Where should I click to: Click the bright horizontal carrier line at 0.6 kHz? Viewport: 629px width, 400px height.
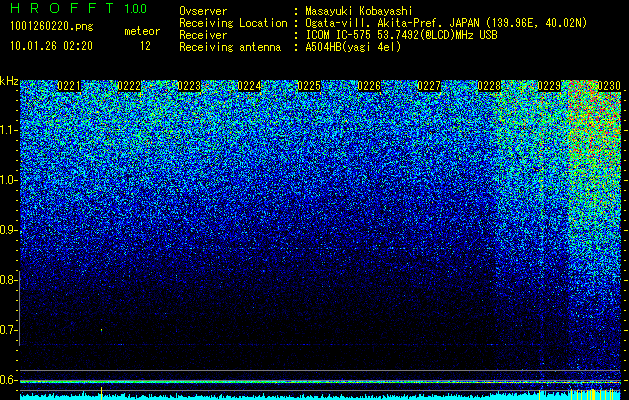320,381
